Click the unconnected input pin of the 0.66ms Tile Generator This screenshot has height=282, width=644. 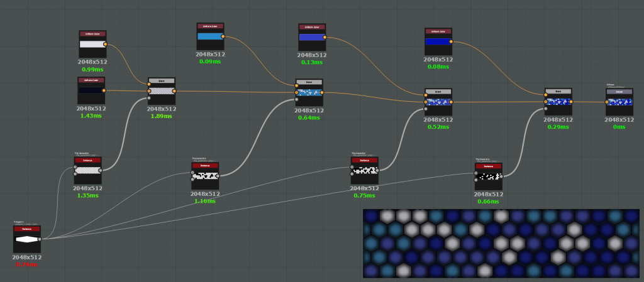coord(475,180)
